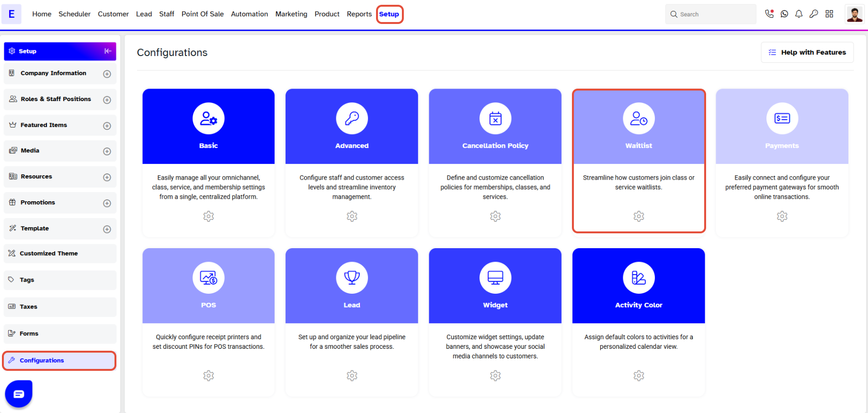The image size is (868, 413).
Task: Expand the Template plus icon
Action: [x=107, y=229]
